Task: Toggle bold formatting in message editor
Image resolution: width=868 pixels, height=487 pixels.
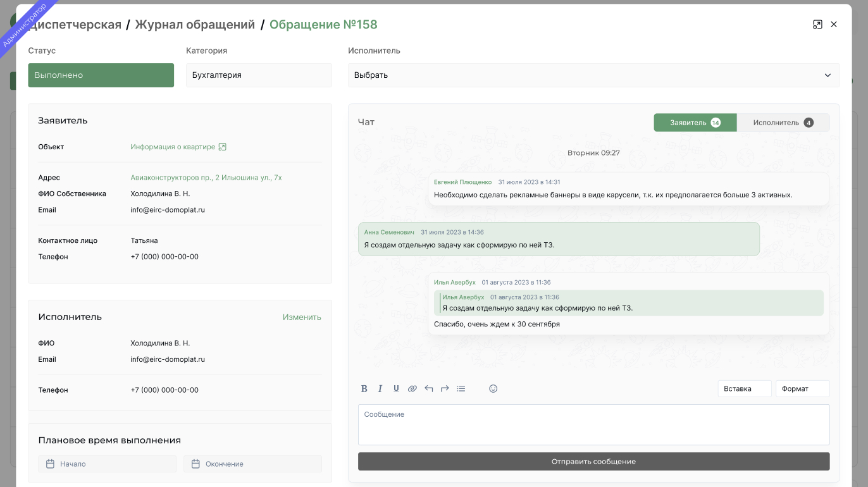Action: click(364, 388)
